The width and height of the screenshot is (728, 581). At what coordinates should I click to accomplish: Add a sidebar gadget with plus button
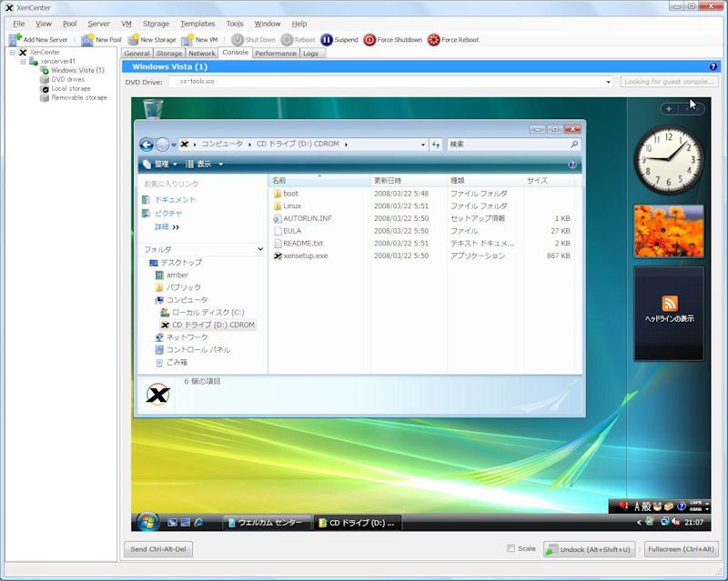[x=669, y=109]
